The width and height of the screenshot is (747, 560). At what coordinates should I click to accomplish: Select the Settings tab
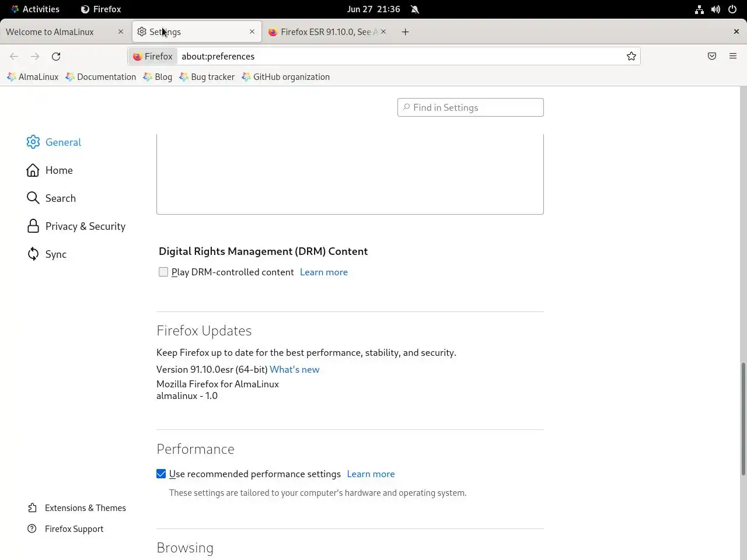pyautogui.click(x=197, y=32)
